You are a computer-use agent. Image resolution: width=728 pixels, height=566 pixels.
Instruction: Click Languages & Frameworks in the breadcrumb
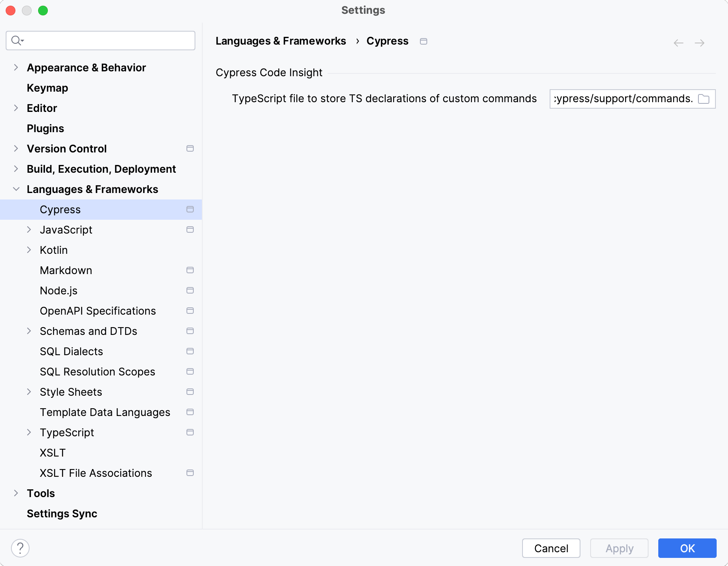(x=281, y=41)
